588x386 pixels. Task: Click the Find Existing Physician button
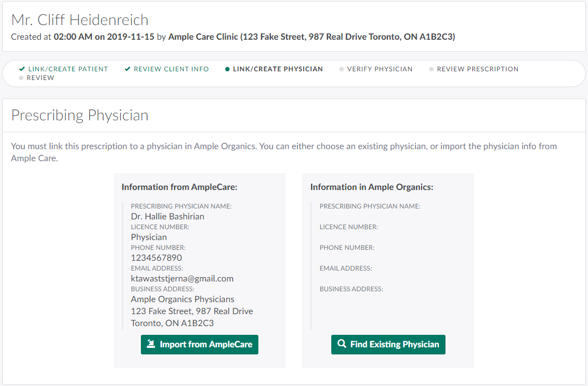[x=388, y=345]
